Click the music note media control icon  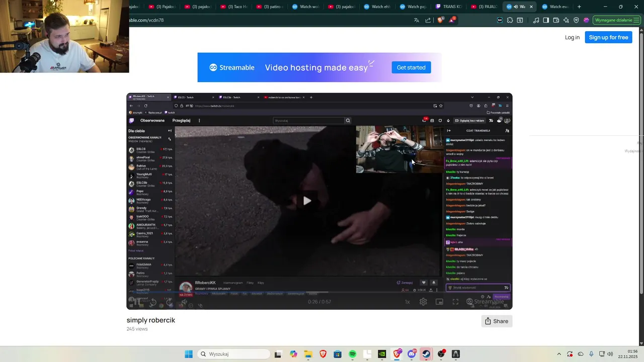point(536,20)
